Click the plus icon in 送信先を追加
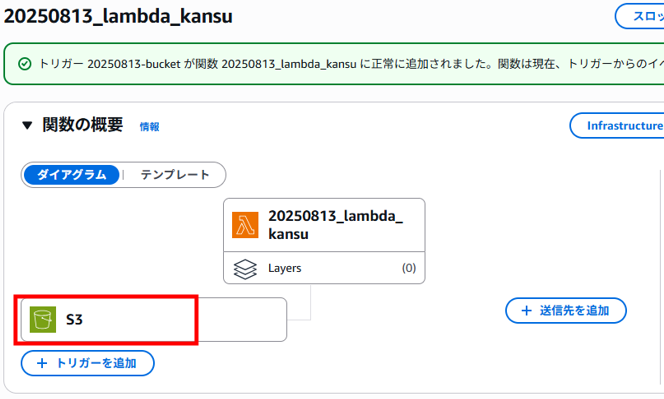The image size is (664, 399). point(526,310)
